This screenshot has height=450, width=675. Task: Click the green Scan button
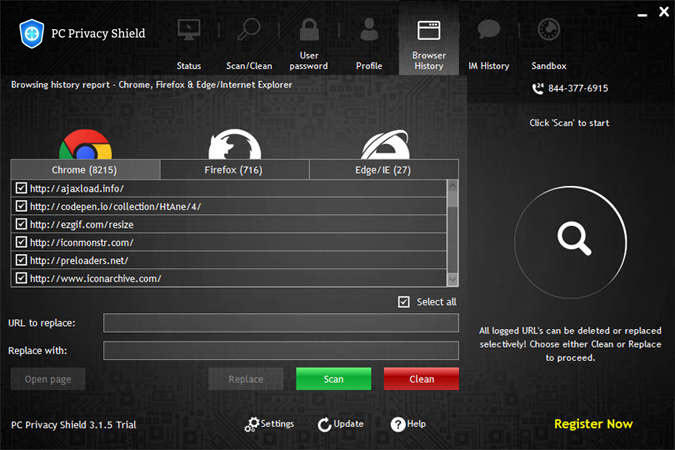coord(334,379)
